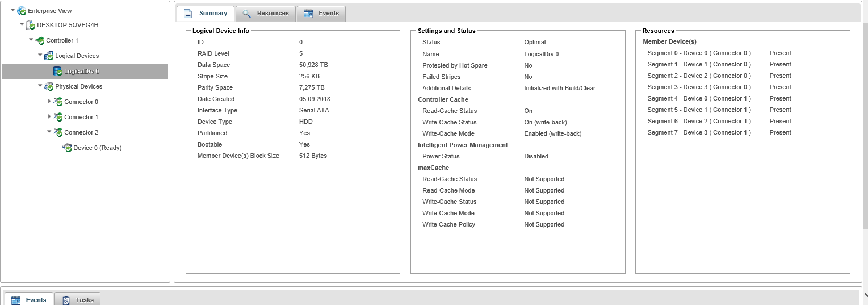The width and height of the screenshot is (868, 305).
Task: Select the Connector 2 label
Action: tap(81, 132)
